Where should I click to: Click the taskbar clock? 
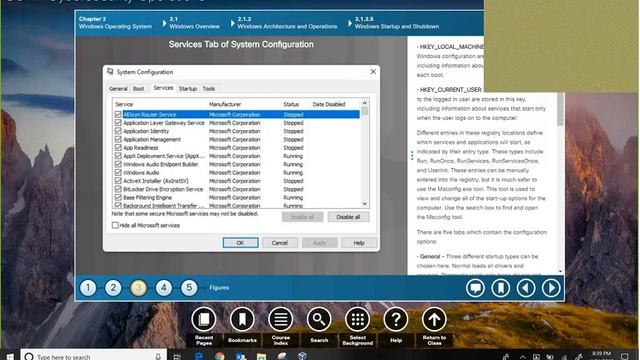(601, 355)
